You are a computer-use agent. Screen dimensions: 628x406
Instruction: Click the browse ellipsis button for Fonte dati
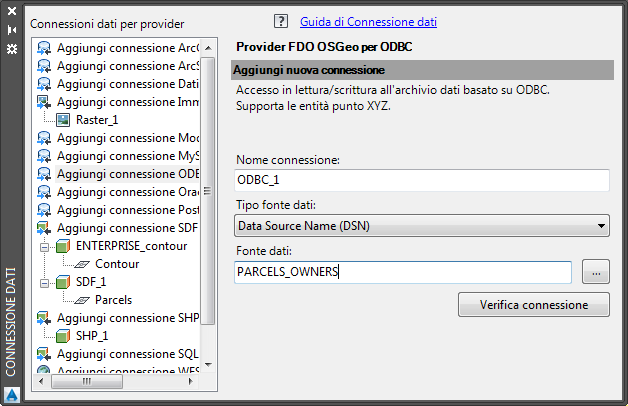(595, 272)
